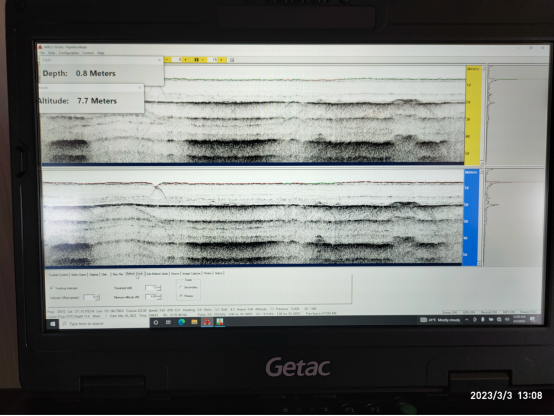Click the pause icon in yellow toolbar
This screenshot has height=416, width=554.
(x=196, y=60)
